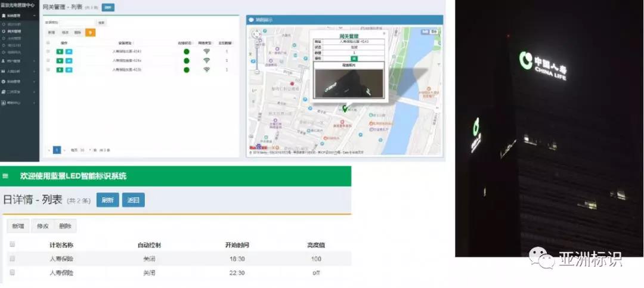Tick checkbox for the 18:30 人寿保险 plan

pos(12,259)
